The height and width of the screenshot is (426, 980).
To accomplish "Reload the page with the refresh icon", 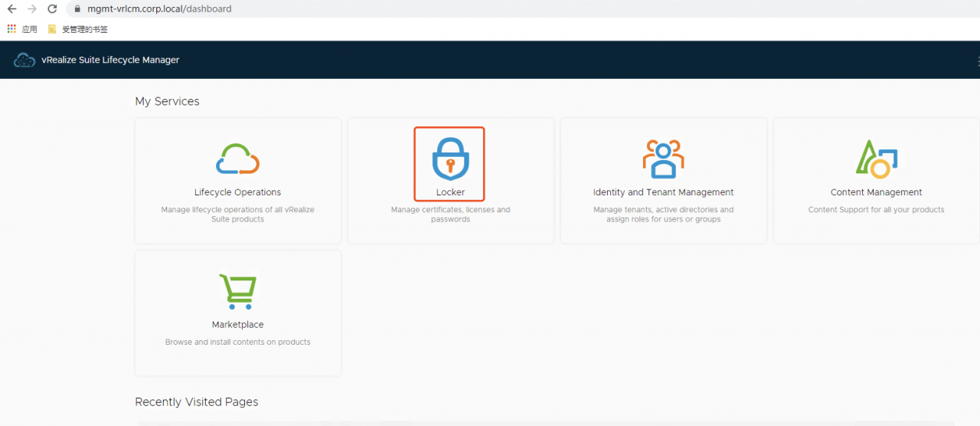I will click(52, 9).
